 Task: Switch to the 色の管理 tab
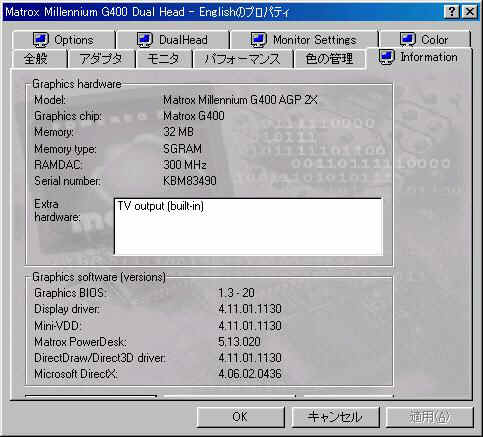tap(329, 59)
